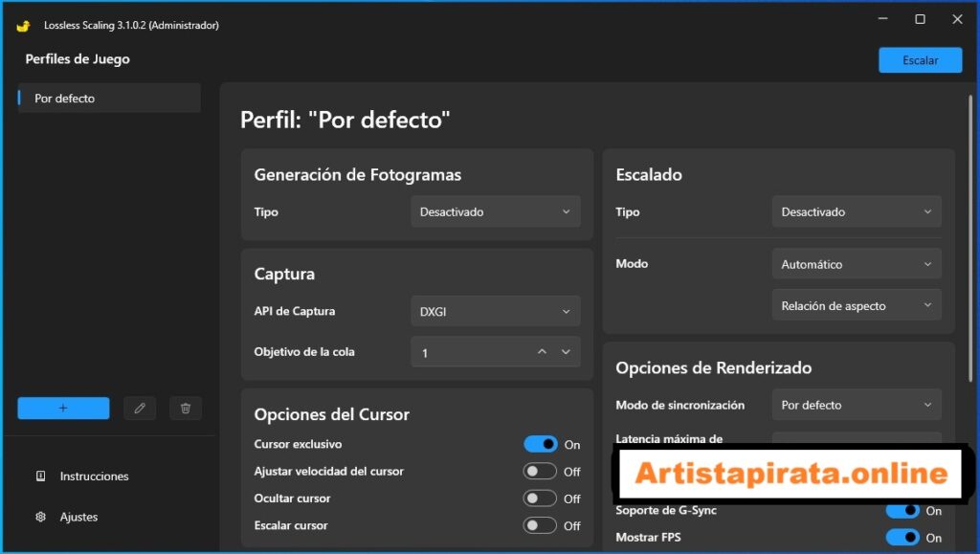Click the Perfiles de Juego heading

point(78,59)
